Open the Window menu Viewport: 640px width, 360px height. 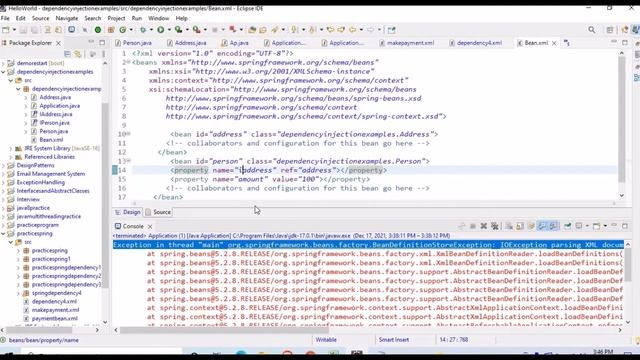[x=158, y=18]
